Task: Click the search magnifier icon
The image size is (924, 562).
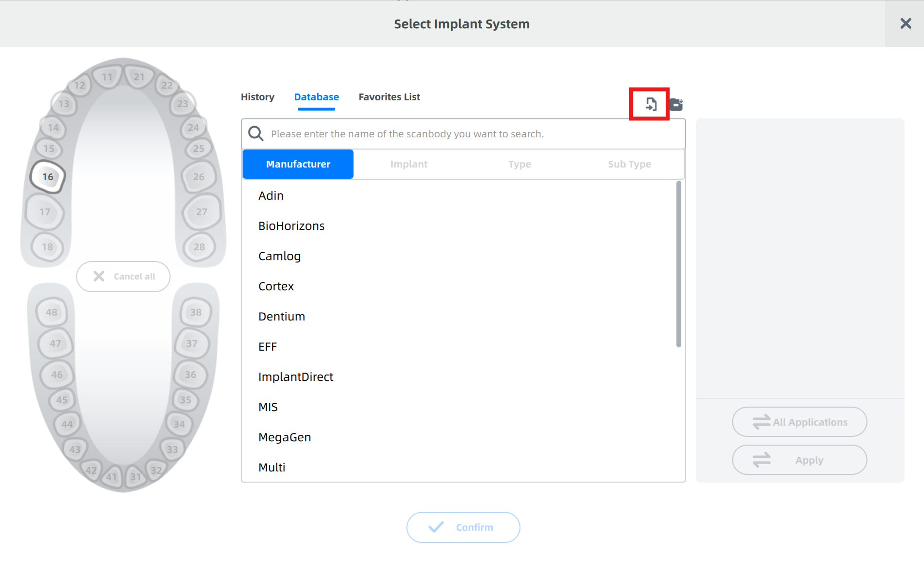Action: point(256,133)
